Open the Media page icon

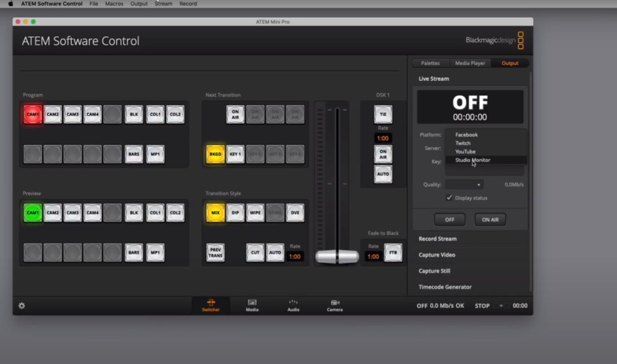[x=253, y=305]
